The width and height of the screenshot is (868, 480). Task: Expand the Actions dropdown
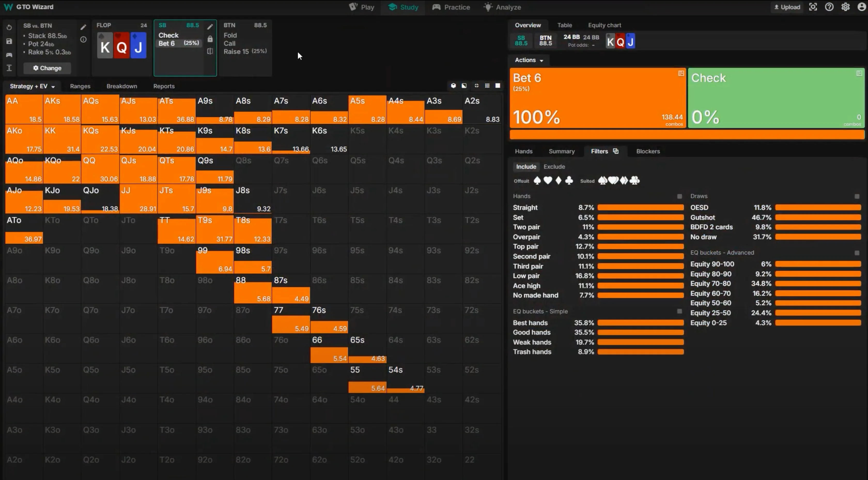click(x=529, y=60)
